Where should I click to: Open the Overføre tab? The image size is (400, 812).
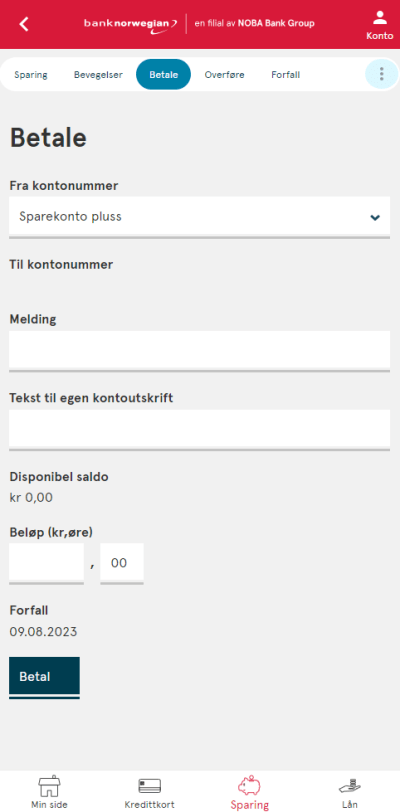224,75
